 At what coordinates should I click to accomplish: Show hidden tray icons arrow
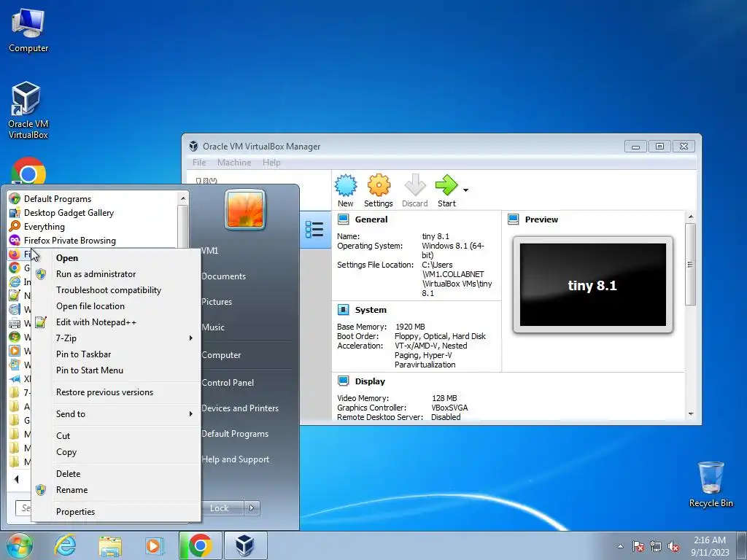pos(620,546)
